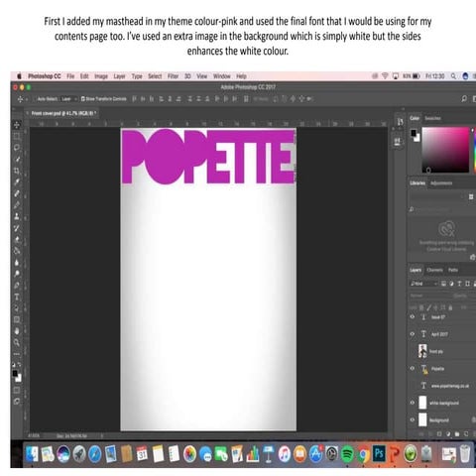Open the Image menu
The image size is (476, 476).
point(101,76)
